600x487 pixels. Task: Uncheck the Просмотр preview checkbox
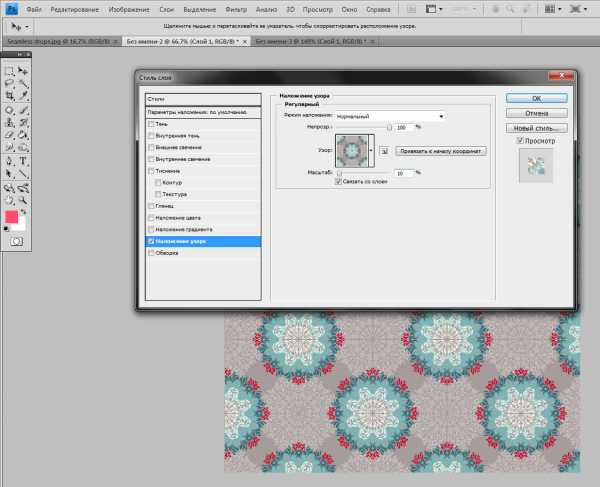(520, 141)
